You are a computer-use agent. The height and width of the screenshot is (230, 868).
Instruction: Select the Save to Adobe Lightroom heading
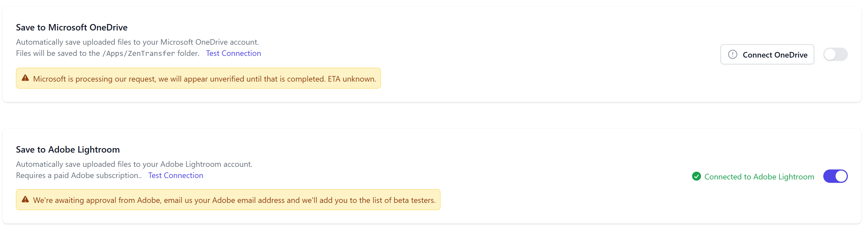pyautogui.click(x=68, y=150)
